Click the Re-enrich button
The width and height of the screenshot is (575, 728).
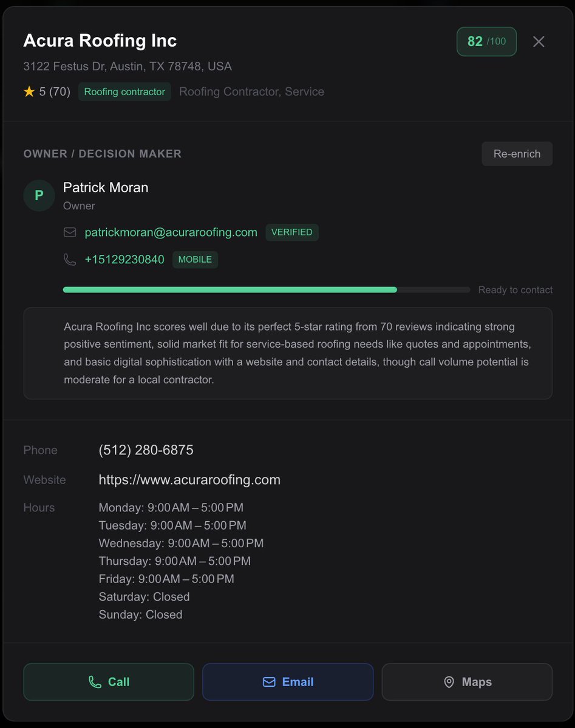coord(517,153)
